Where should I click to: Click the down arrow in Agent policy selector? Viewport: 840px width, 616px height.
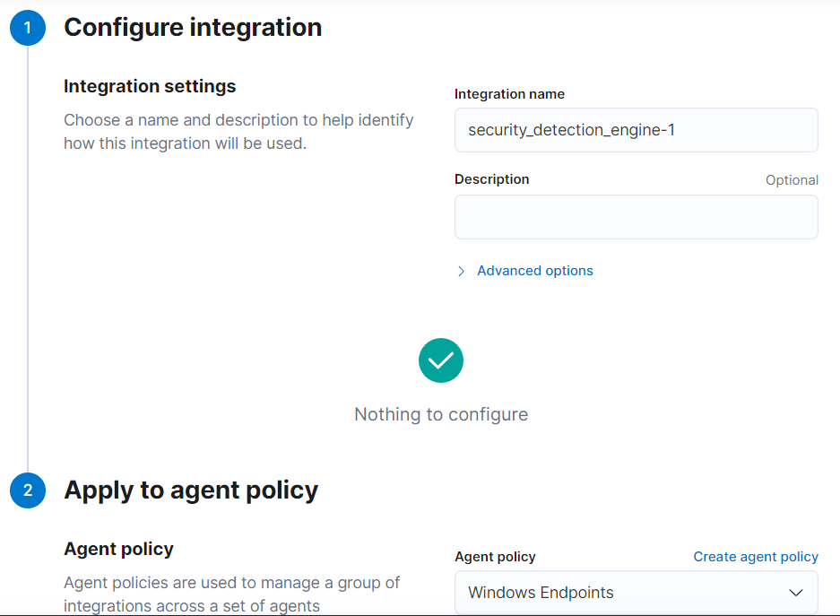click(x=794, y=593)
